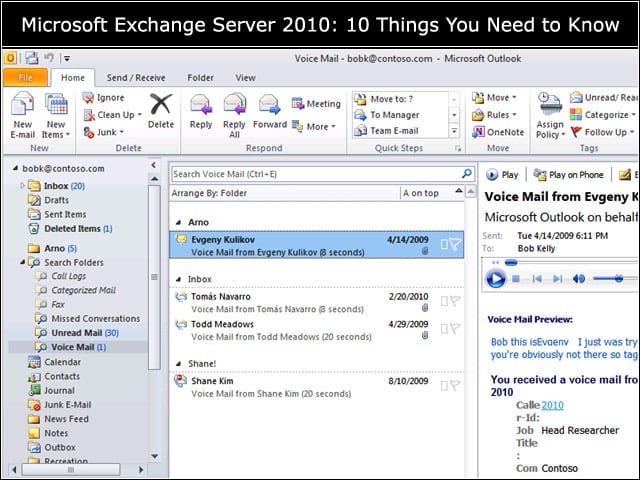Click the Forward icon
The image size is (640, 480).
point(269,104)
